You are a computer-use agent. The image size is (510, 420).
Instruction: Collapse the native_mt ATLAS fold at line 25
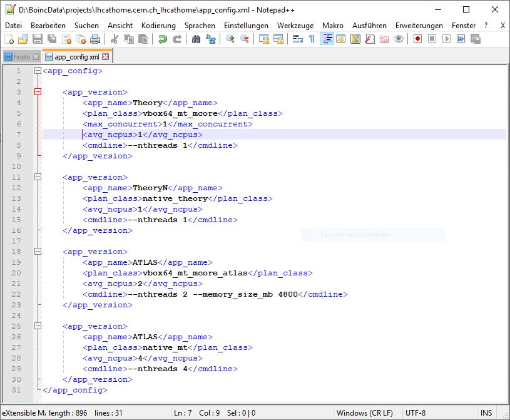38,326
